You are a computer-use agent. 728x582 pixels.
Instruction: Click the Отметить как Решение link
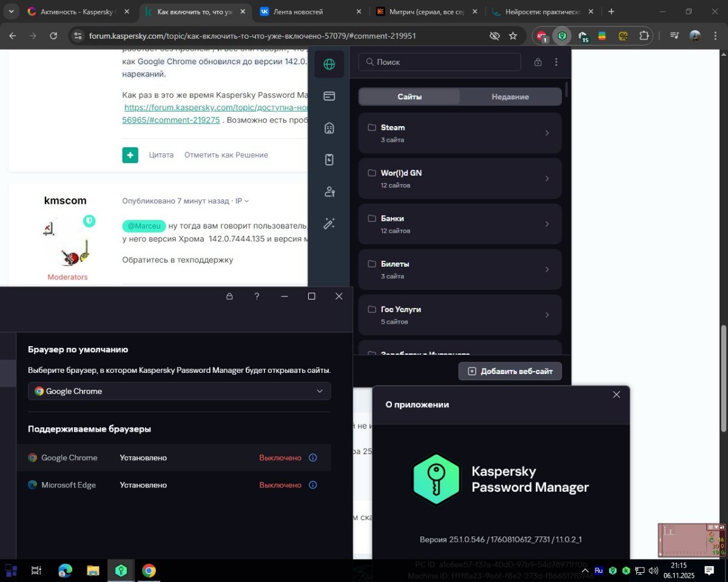click(x=226, y=155)
